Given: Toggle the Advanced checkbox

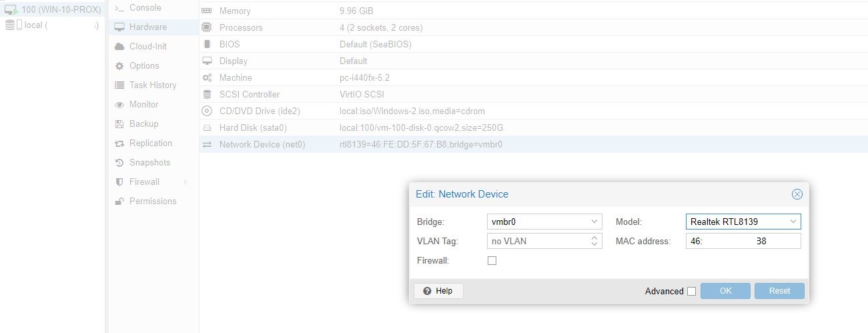Looking at the screenshot, I should [691, 291].
